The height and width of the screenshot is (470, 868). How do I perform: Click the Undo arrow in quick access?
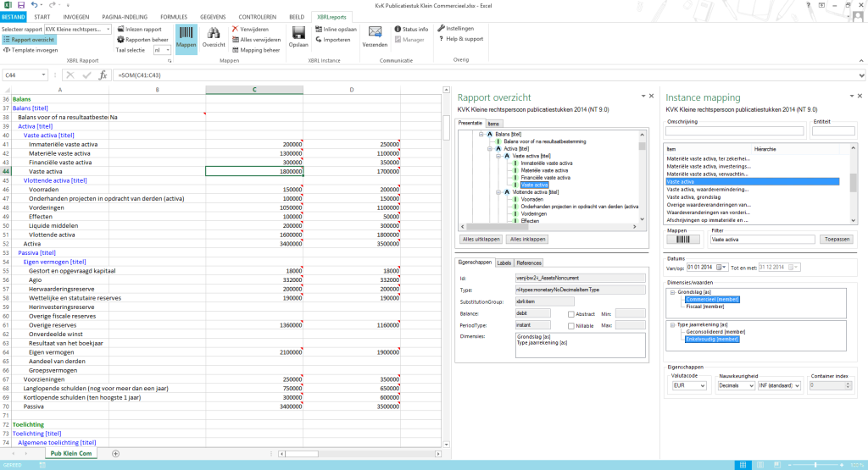pos(34,5)
